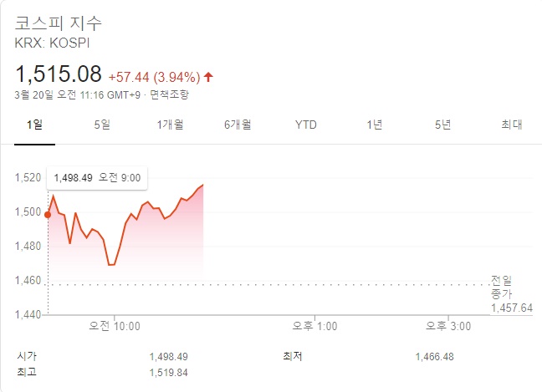This screenshot has height=392, width=542.
Task: Switch to the 1년 view
Action: (x=374, y=125)
